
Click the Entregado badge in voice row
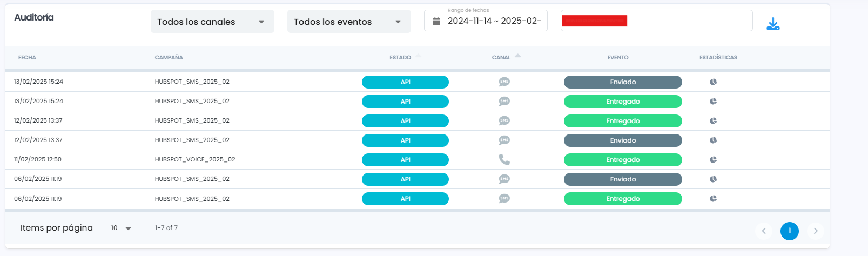[622, 160]
